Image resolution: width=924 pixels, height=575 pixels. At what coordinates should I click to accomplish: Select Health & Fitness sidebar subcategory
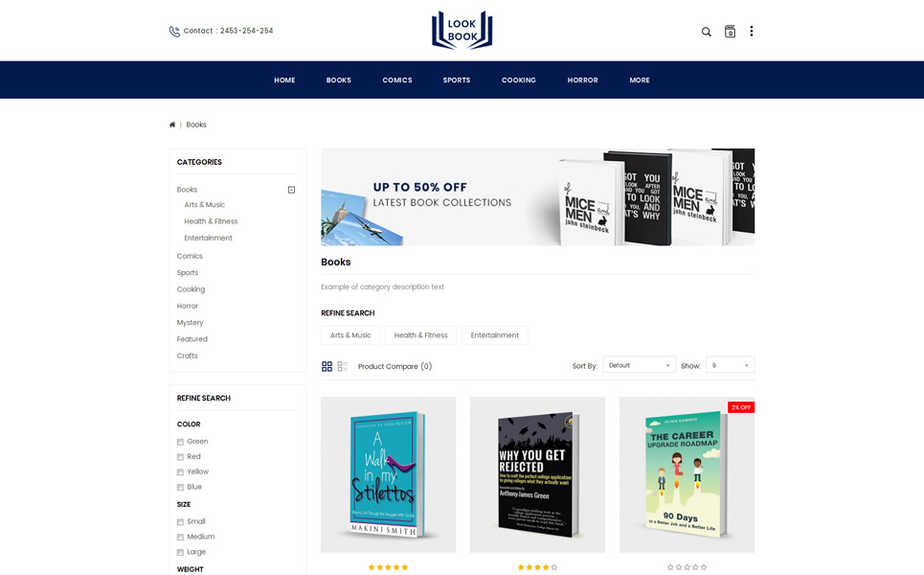pos(211,221)
